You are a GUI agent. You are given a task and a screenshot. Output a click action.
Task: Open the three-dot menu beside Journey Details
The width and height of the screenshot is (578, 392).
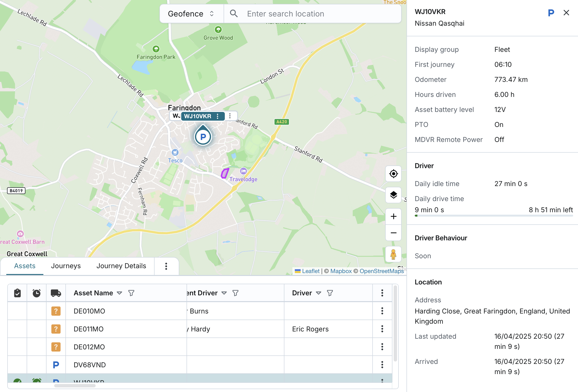pos(166,266)
